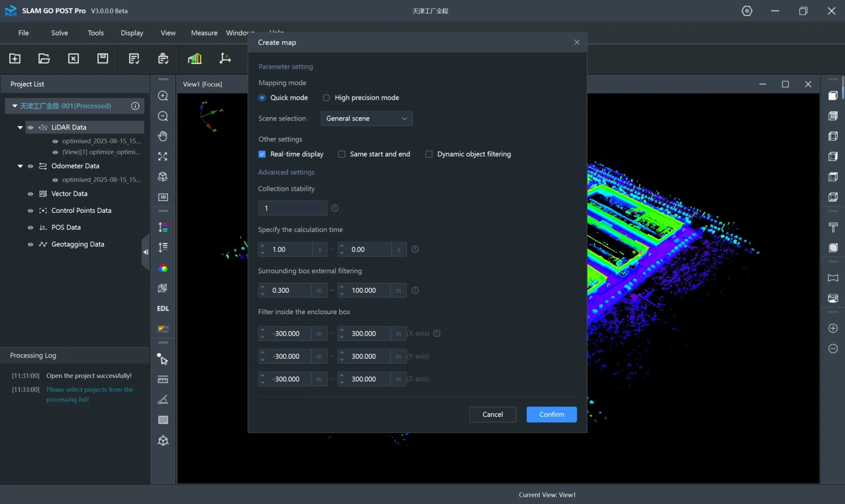Click the Confirm button
The width and height of the screenshot is (845, 504).
coord(551,414)
